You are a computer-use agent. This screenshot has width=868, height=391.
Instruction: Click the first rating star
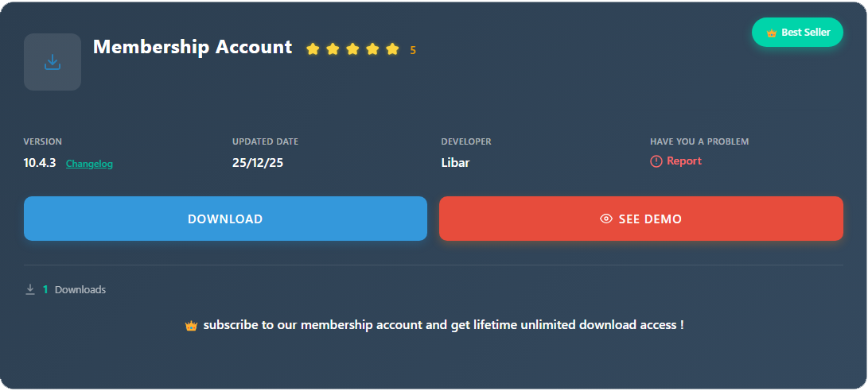coord(313,49)
